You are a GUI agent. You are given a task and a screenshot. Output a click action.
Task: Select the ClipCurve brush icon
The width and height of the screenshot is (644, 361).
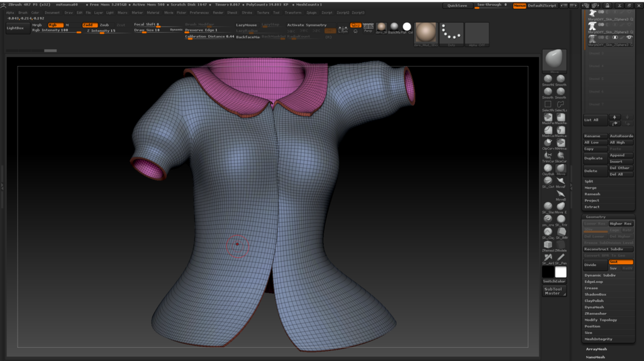point(548,143)
